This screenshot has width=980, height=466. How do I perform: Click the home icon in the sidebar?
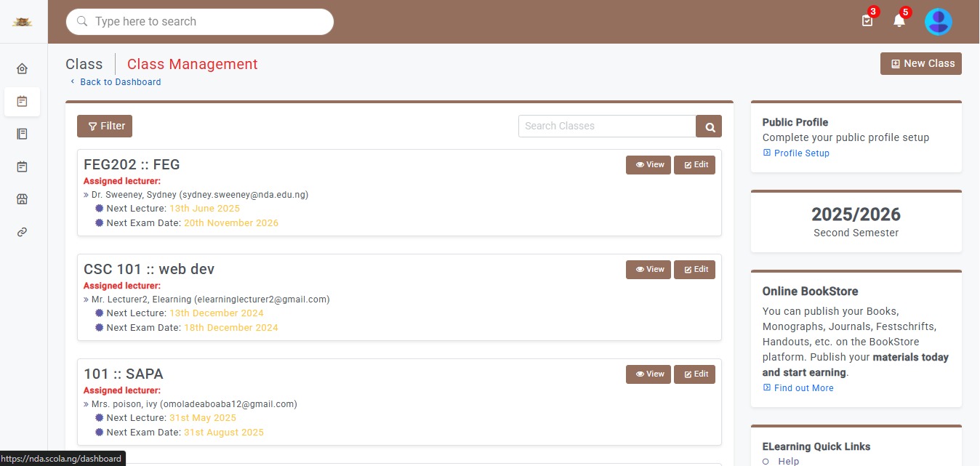tap(22, 69)
